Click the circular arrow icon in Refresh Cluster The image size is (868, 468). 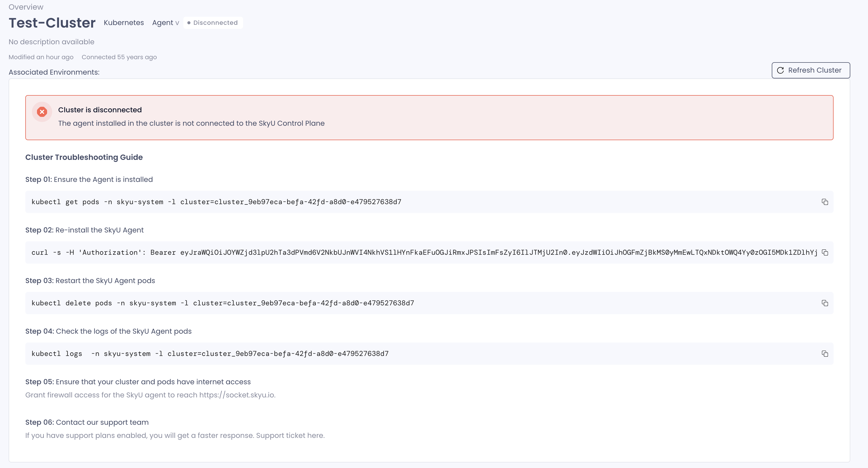(x=780, y=70)
